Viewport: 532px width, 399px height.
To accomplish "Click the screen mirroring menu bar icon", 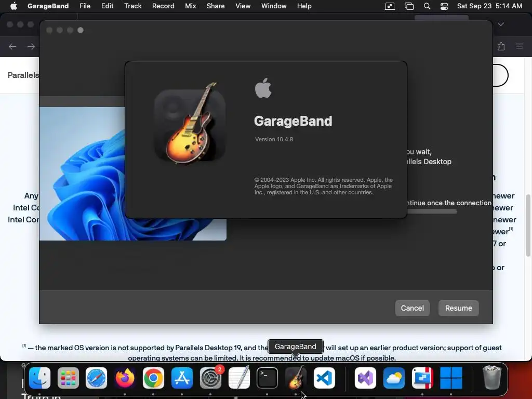I will pos(390,6).
